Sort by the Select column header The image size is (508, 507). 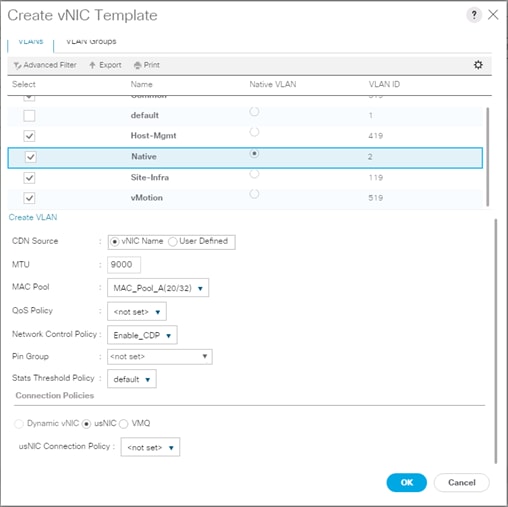point(24,84)
